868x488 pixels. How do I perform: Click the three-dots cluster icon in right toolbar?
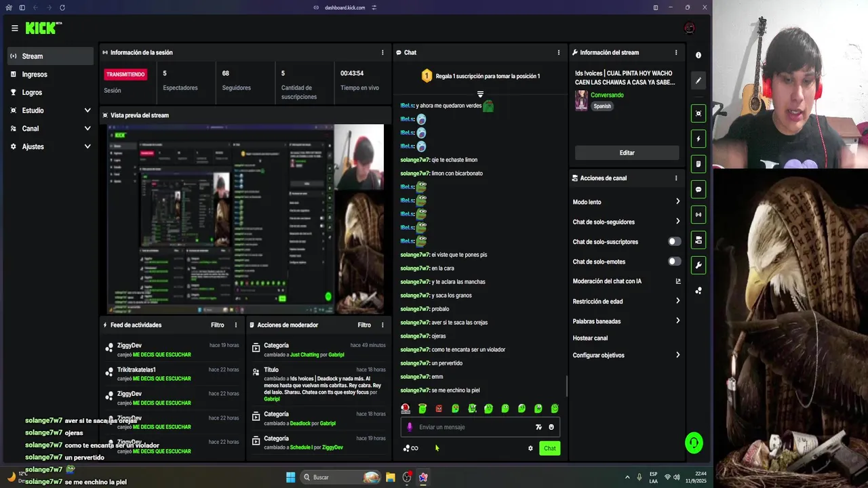click(698, 291)
